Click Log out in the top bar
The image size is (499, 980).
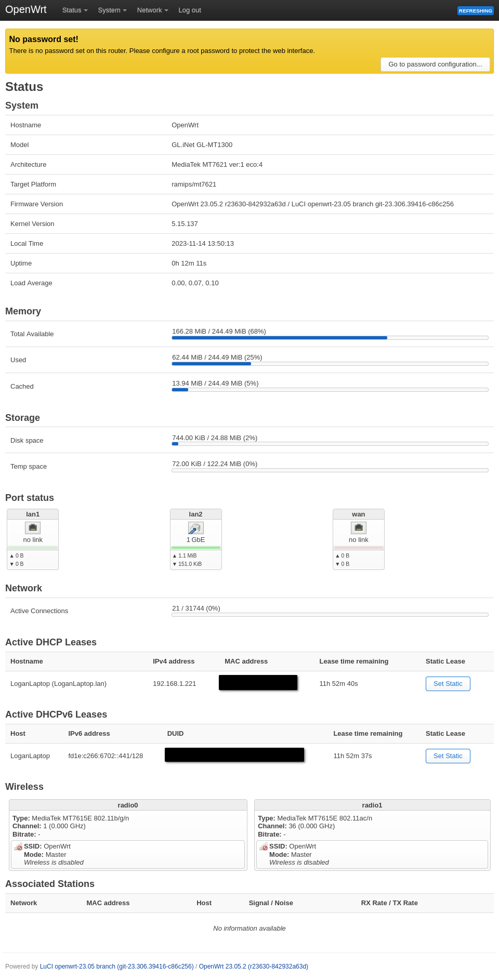190,10
